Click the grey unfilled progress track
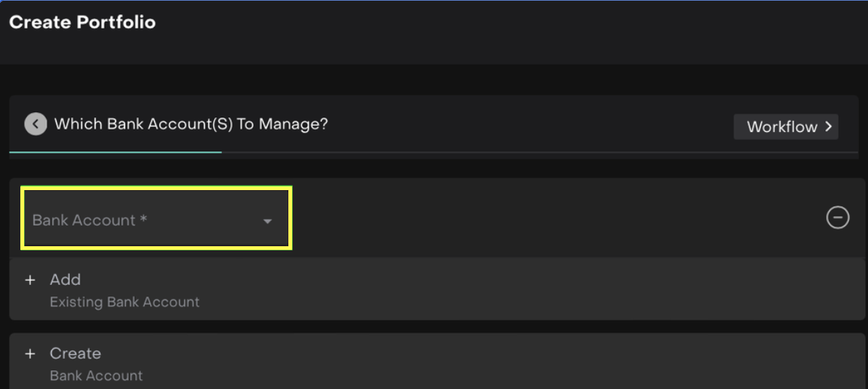The width and height of the screenshot is (868, 389). tap(539, 152)
